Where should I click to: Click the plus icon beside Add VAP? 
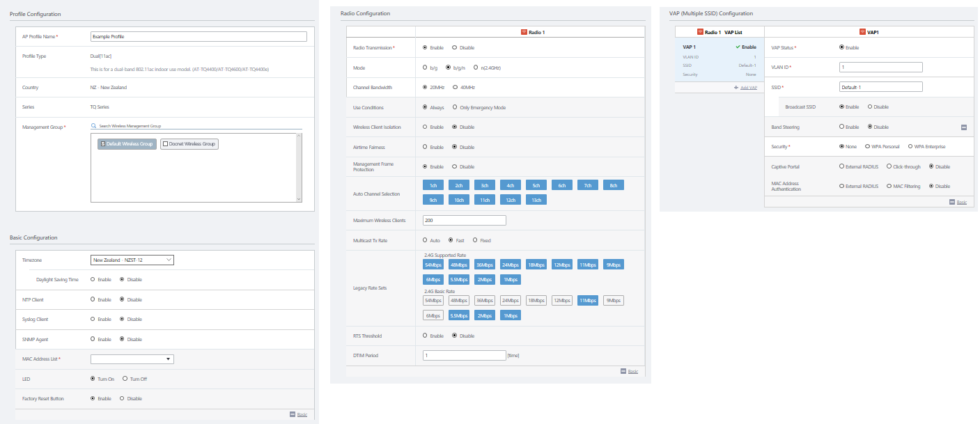coord(736,88)
